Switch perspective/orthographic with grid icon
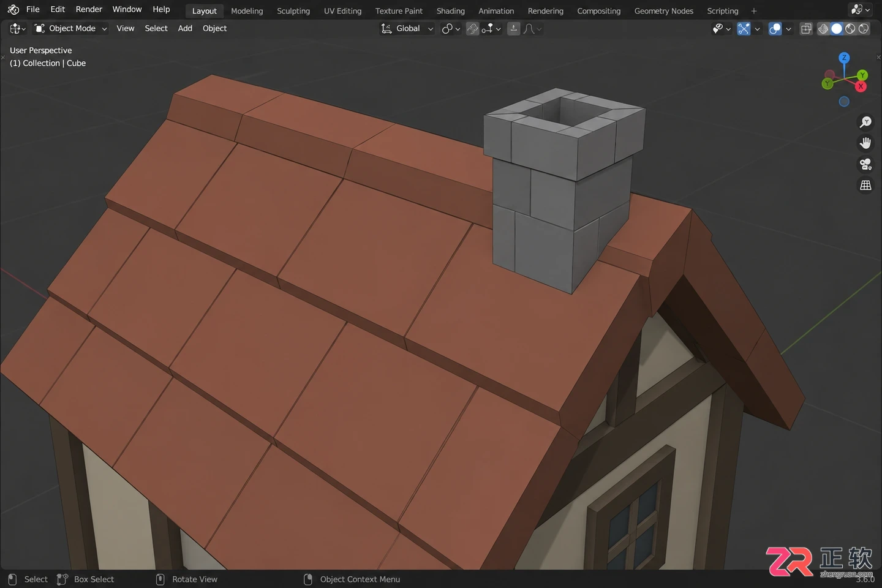 coord(865,185)
